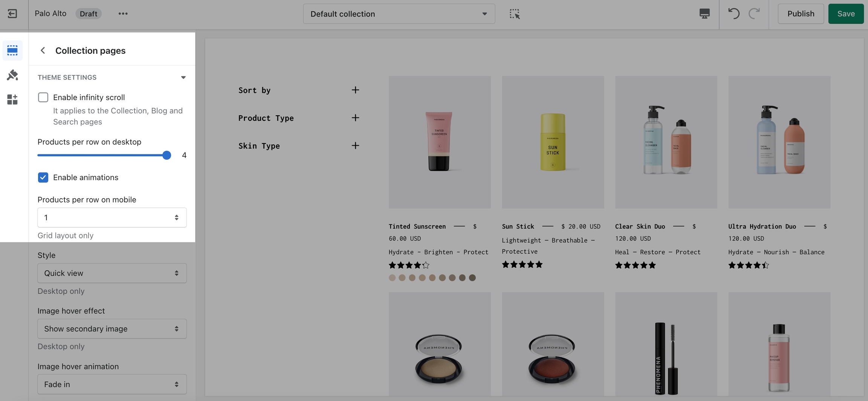Click the exit editor icon

click(x=12, y=14)
